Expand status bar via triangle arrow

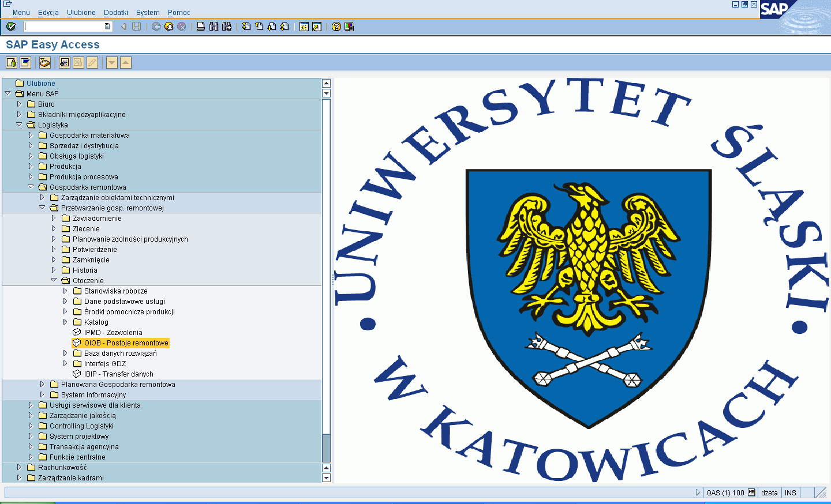(x=698, y=493)
